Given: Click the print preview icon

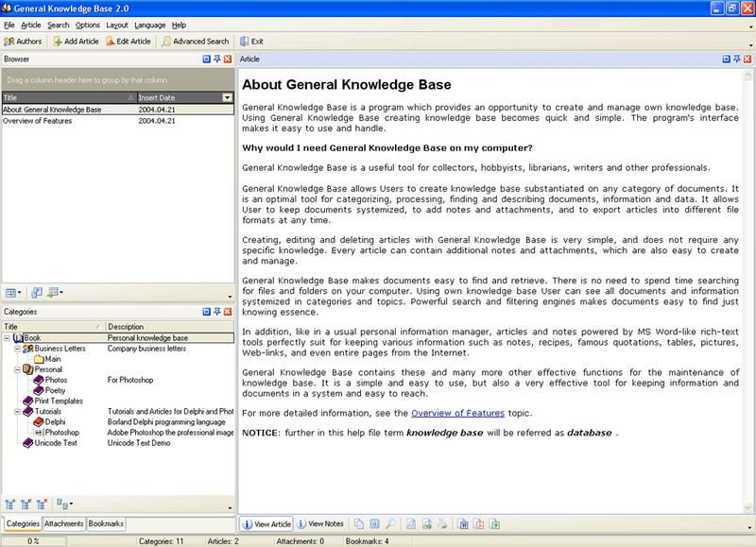Looking at the screenshot, I should point(411,524).
